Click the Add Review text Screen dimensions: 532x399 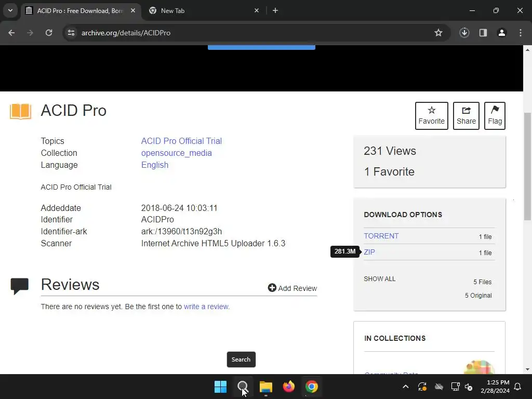(298, 288)
